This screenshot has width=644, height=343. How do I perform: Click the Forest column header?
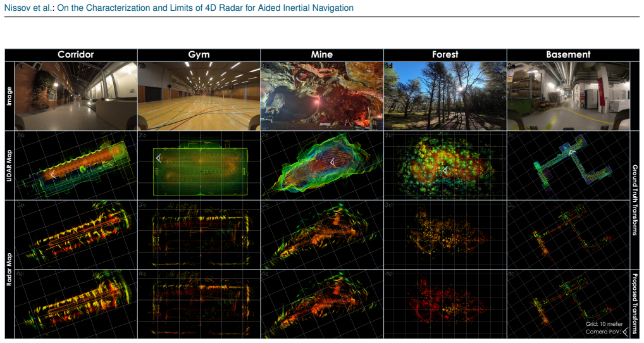pyautogui.click(x=445, y=54)
